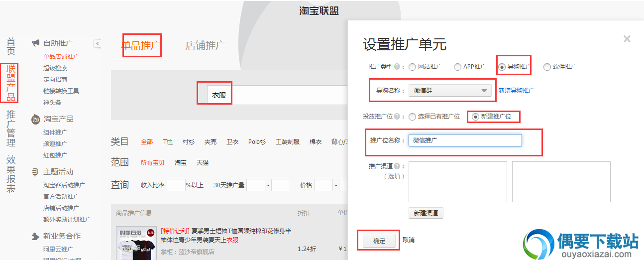The width and height of the screenshot is (644, 260).
Task: Open the 夏季男士短袖T恤 product title link
Action: 226,236
